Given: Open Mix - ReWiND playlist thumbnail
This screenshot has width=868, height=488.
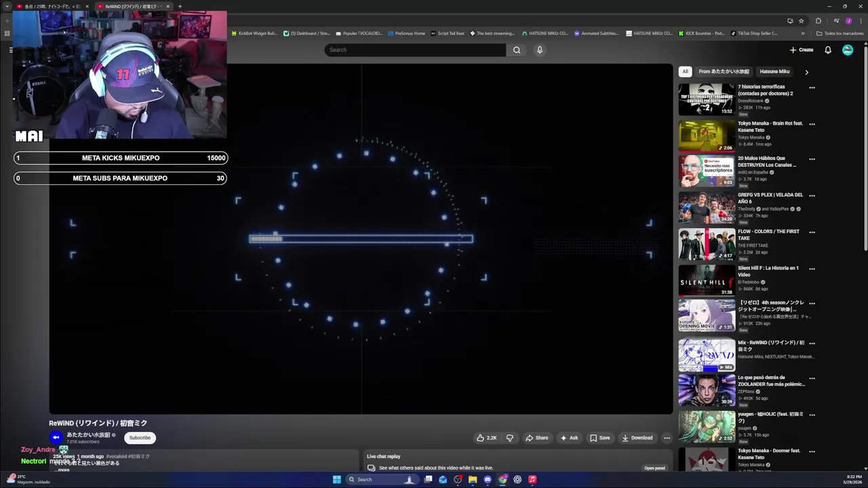Looking at the screenshot, I should (707, 355).
